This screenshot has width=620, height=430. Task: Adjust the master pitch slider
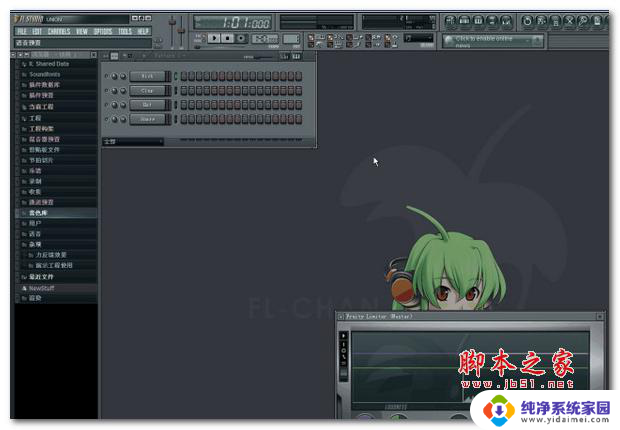point(181,32)
